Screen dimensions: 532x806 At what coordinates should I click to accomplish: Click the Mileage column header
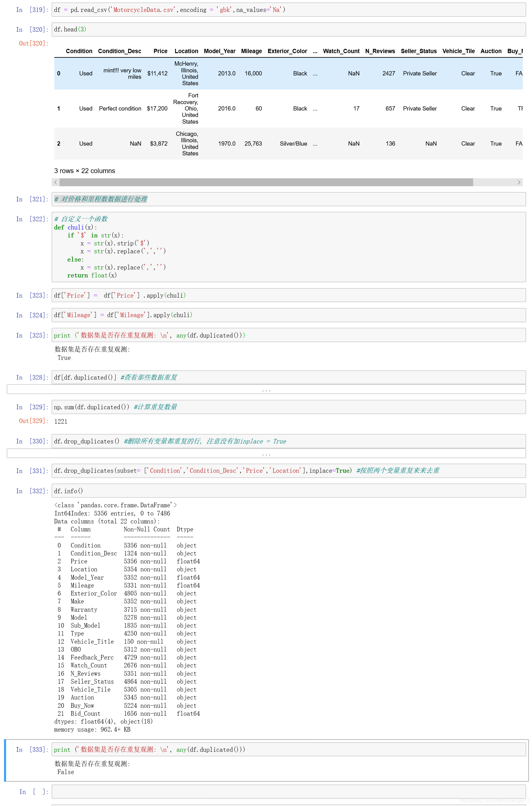pos(252,51)
